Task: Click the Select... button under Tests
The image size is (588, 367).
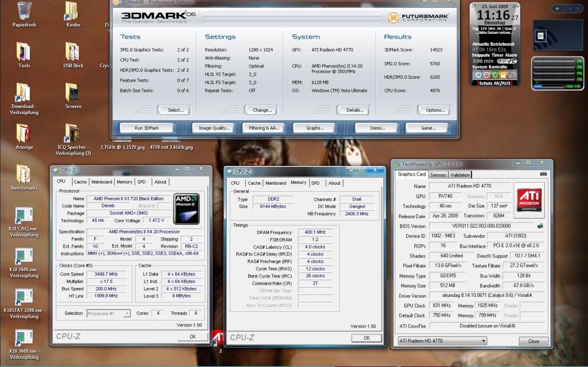Action: 175,110
